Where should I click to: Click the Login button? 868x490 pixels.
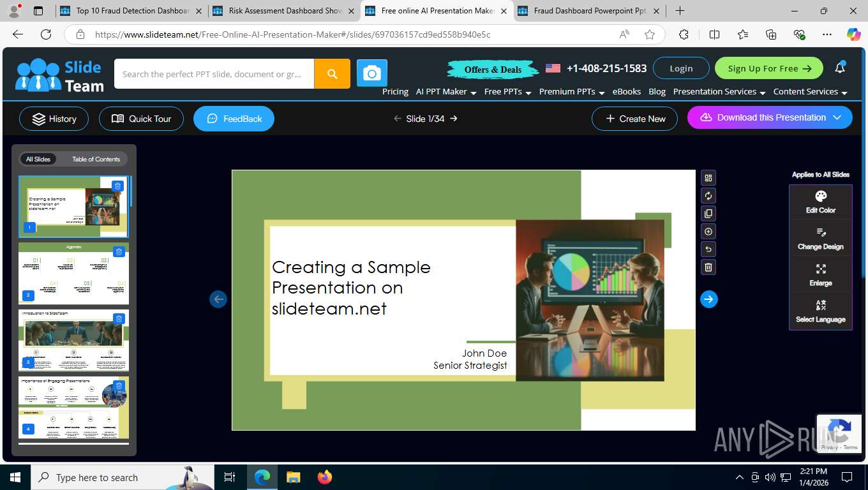[681, 68]
